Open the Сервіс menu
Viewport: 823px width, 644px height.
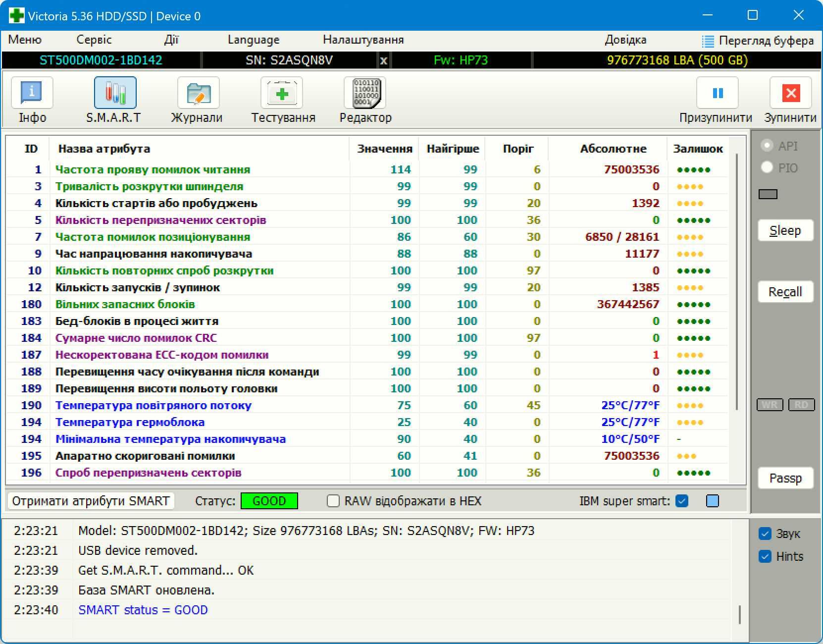tap(94, 40)
